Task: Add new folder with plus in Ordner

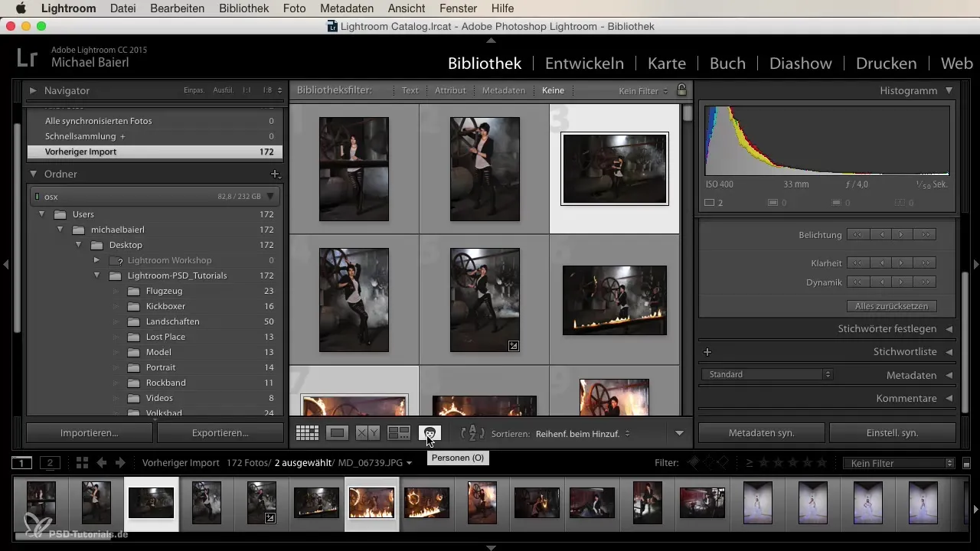Action: pos(276,174)
